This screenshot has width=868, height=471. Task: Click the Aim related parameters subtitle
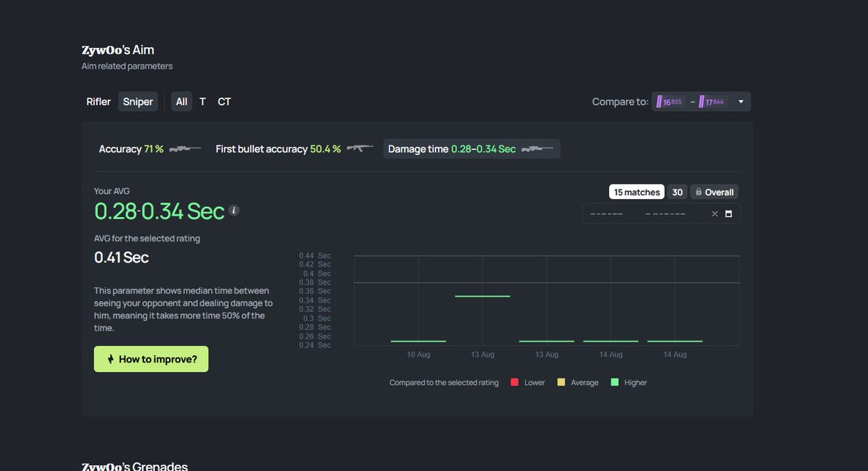(127, 66)
